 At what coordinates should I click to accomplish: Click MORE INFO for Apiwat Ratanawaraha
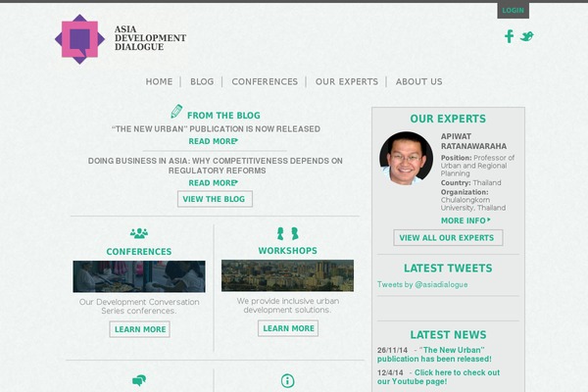point(465,220)
